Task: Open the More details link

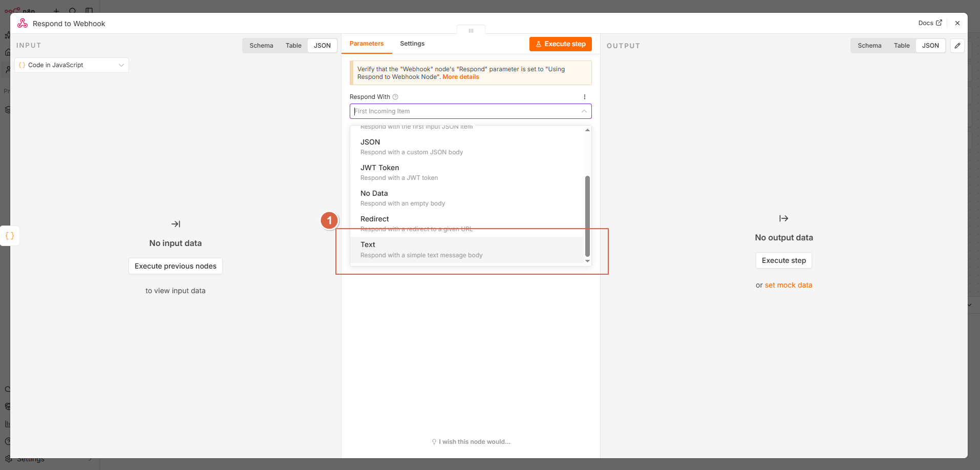Action: coord(461,77)
